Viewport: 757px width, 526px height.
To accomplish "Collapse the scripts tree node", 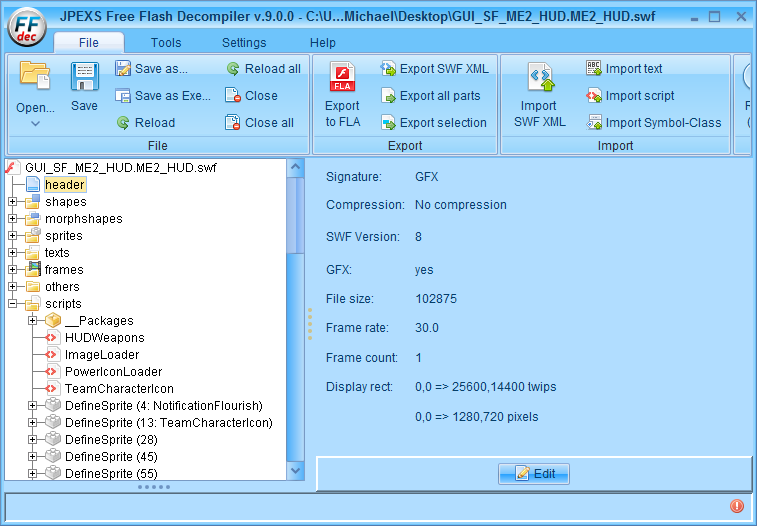I will 13,304.
